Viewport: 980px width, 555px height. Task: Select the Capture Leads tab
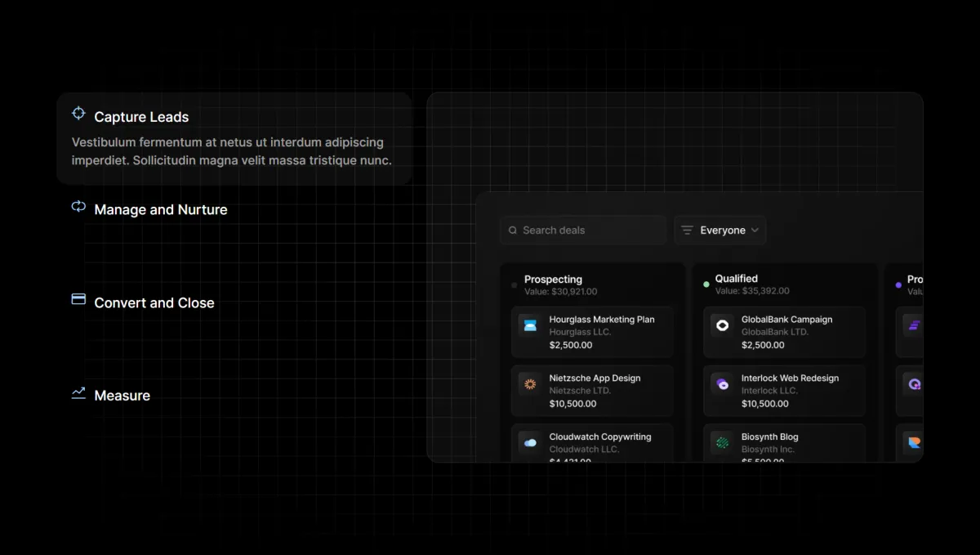pos(234,138)
